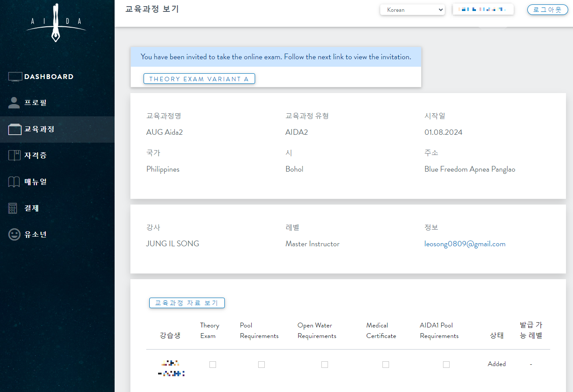Viewport: 573px width, 392px height.
Task: Click the 발급 가능 레벨 column header
Action: (x=531, y=331)
